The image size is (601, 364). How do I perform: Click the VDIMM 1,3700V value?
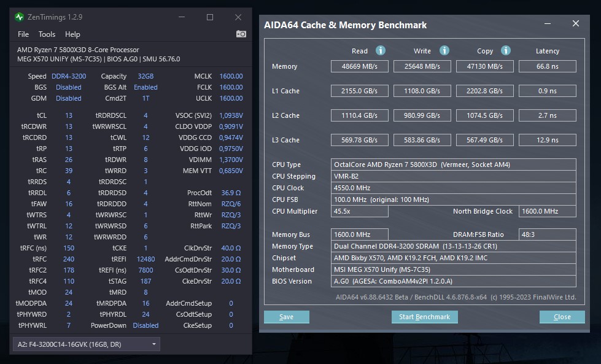pos(231,160)
